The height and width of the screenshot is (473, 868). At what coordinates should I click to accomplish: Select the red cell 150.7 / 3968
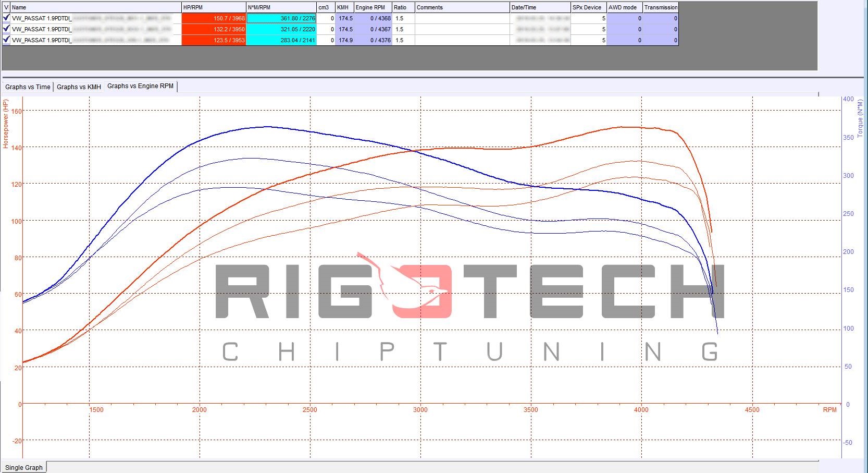click(214, 18)
